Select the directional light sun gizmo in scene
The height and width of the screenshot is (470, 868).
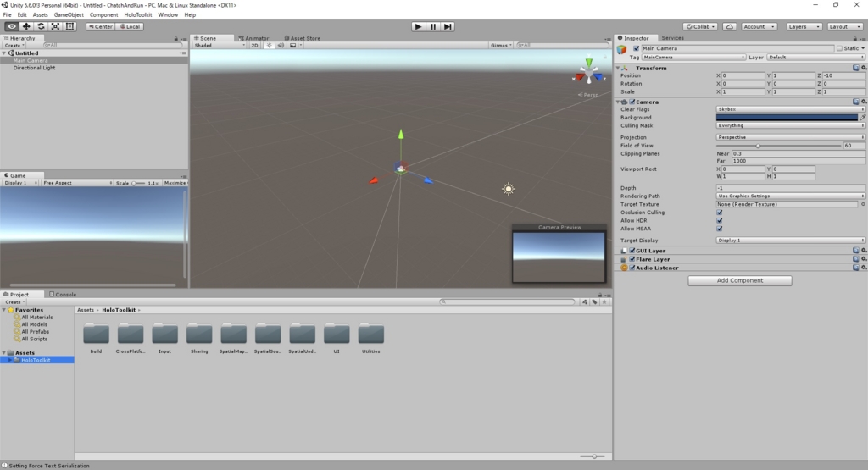tap(509, 189)
